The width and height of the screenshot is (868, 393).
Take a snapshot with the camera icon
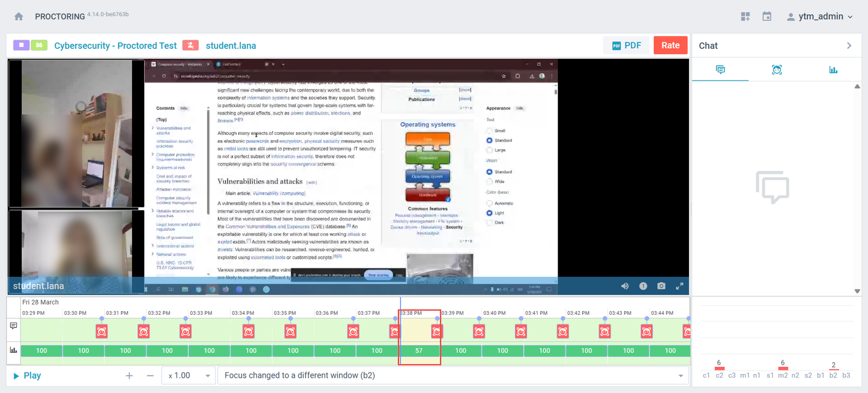coord(661,286)
